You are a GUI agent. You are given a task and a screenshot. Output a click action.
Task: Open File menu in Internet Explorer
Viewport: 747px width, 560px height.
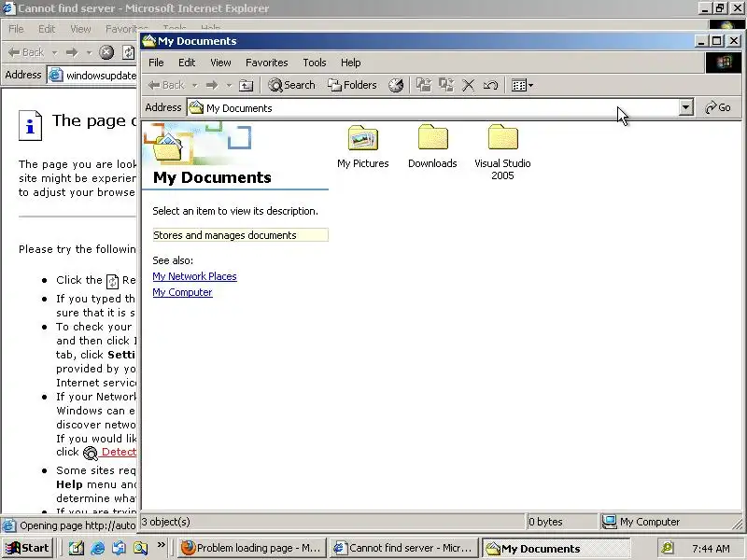click(x=16, y=29)
